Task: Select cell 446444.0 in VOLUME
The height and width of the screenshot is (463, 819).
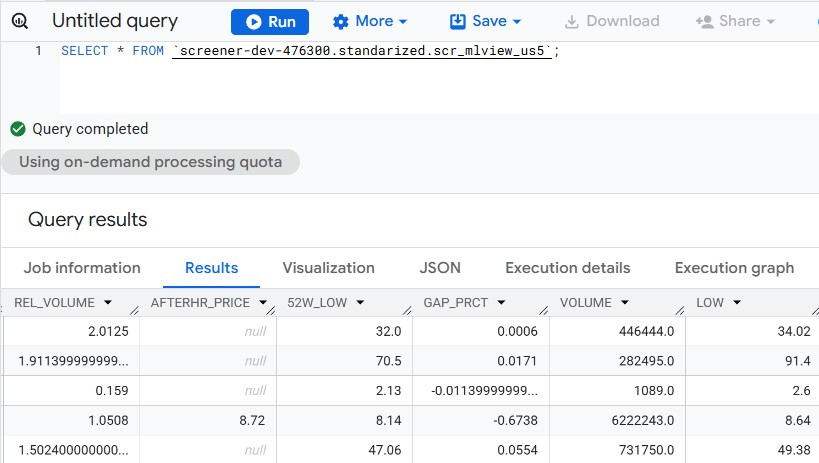Action: (617, 331)
